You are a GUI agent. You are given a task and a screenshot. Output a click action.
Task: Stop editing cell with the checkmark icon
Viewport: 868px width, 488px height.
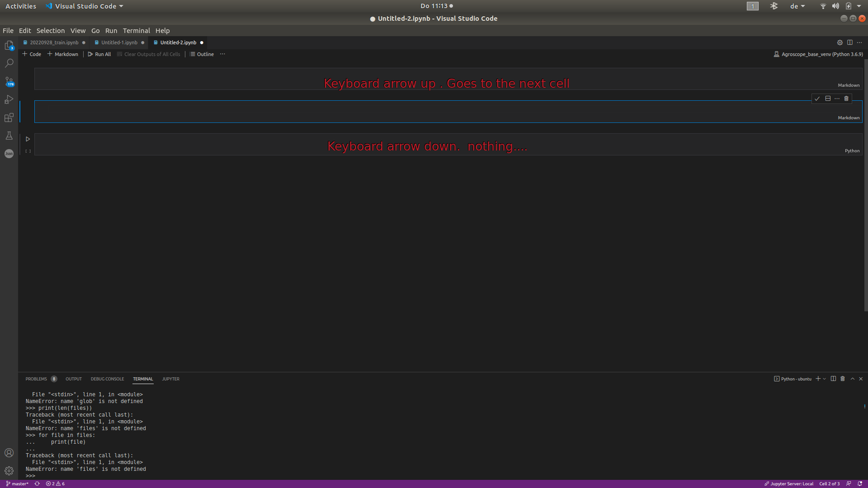coord(817,99)
